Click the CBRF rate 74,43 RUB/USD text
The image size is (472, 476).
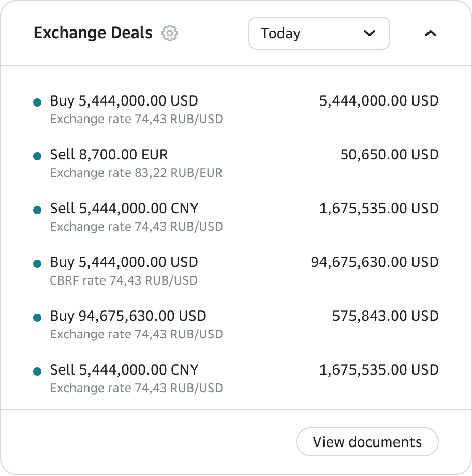124,280
